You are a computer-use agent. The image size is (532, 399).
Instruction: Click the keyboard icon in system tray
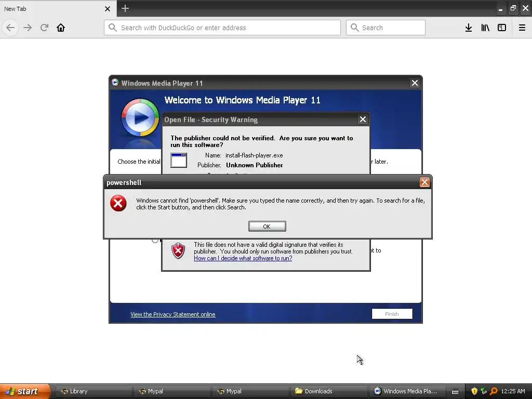(455, 392)
